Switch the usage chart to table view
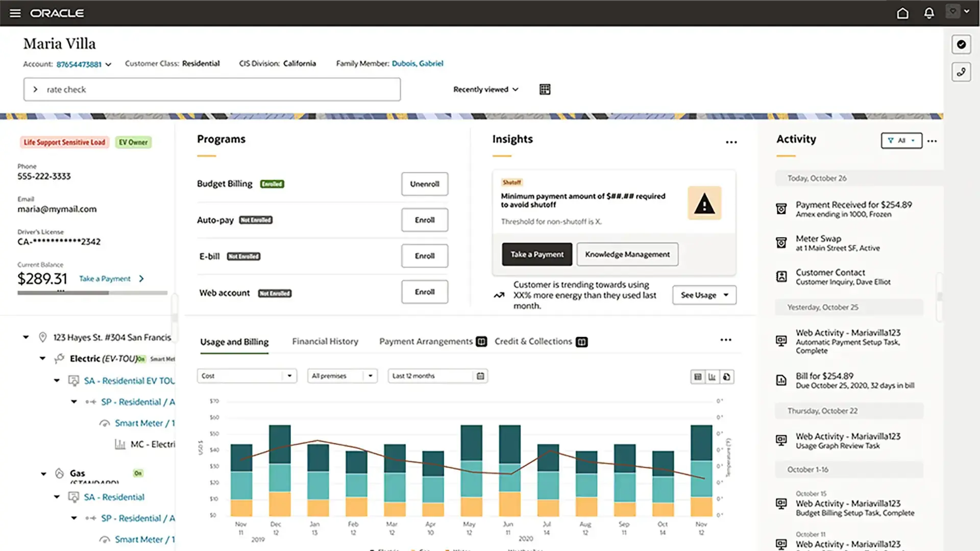The image size is (980, 551). [x=698, y=377]
